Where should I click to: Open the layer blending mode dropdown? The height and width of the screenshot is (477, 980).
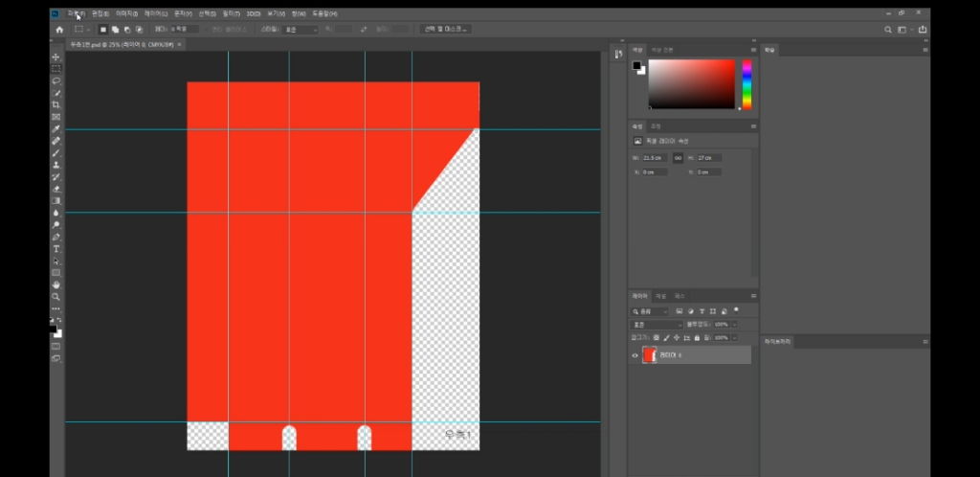click(657, 325)
